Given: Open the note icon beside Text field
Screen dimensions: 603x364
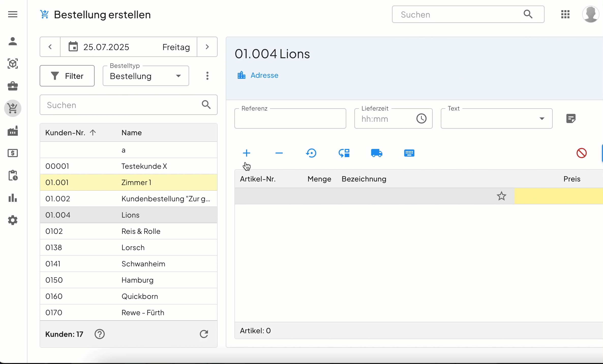Looking at the screenshot, I should tap(571, 118).
